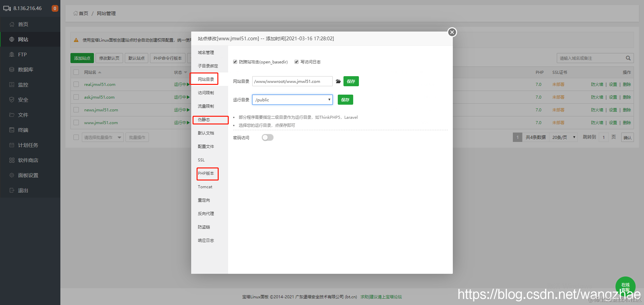644x305 pixels.
Task: Enable the 密码访问 switch
Action: 268,138
